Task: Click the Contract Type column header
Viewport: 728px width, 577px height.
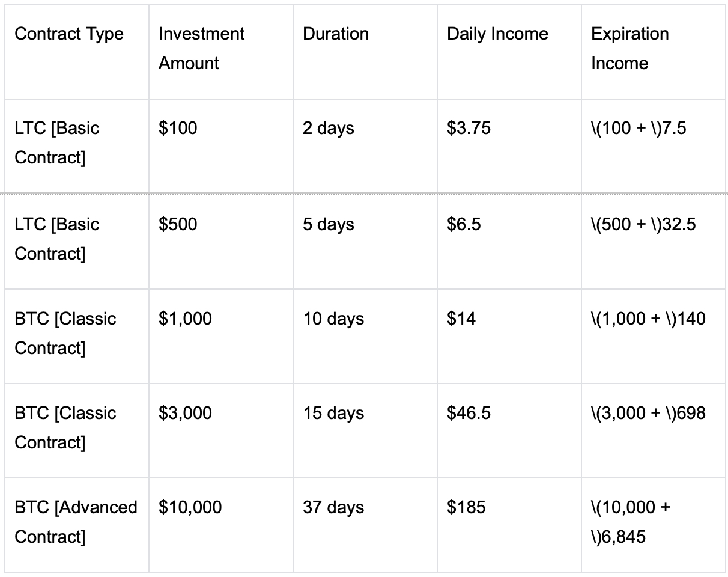Action: point(69,34)
